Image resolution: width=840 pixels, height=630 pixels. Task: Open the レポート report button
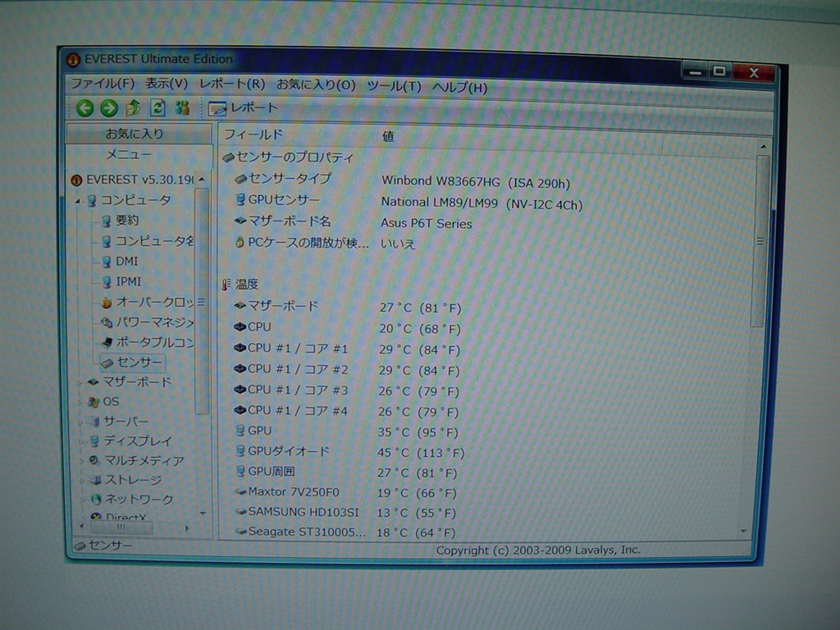pos(243,108)
